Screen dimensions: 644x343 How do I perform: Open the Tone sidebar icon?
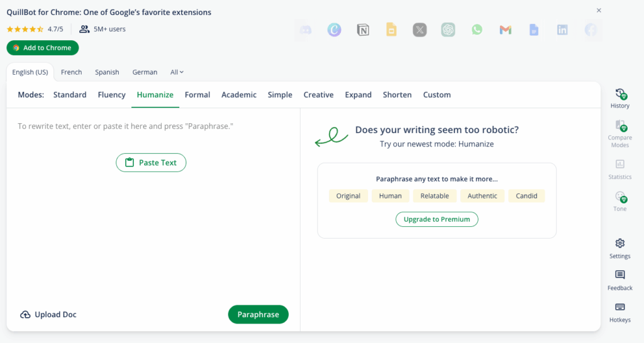[x=619, y=197]
